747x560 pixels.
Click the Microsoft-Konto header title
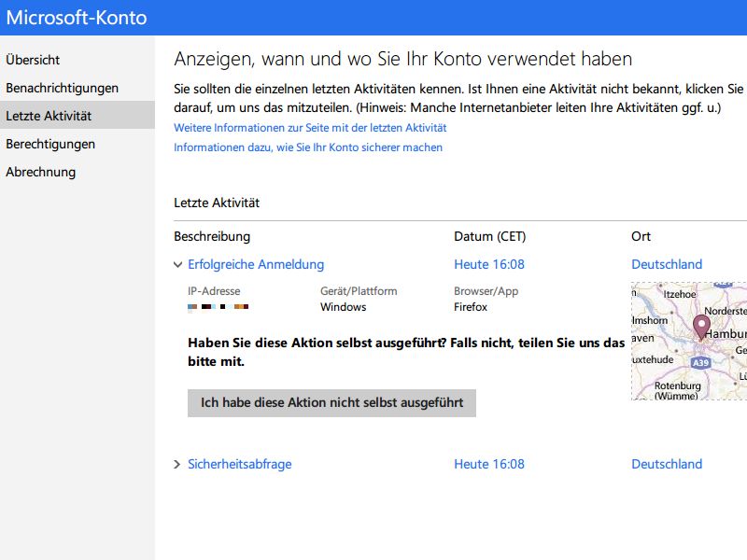click(77, 18)
